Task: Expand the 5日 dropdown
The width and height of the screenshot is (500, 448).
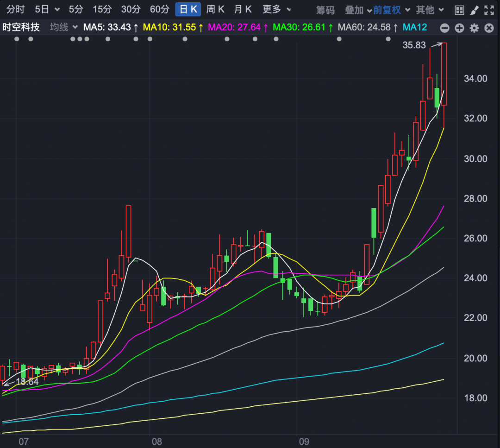Action: coord(47,9)
